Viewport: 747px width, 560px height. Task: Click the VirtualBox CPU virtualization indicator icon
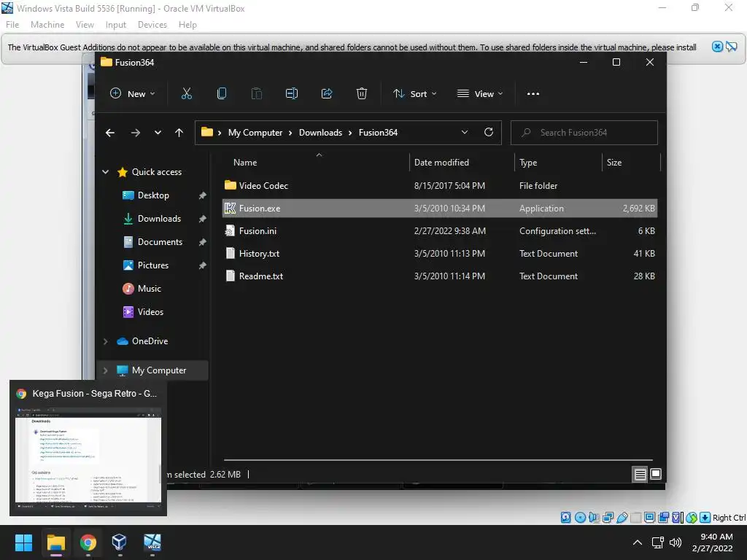click(x=678, y=518)
